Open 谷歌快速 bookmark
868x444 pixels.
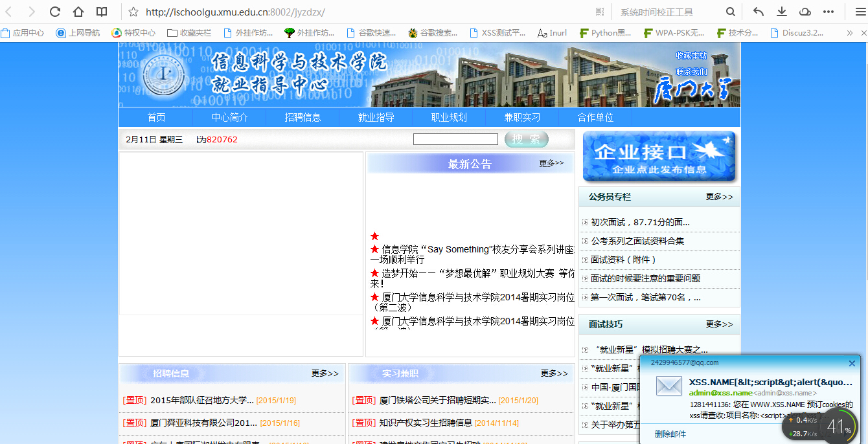[x=371, y=32]
